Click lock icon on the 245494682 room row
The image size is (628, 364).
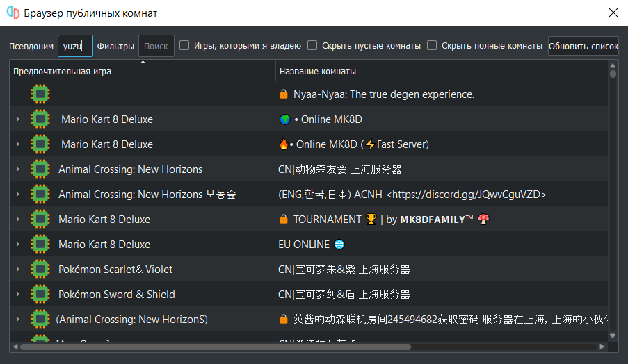(284, 319)
